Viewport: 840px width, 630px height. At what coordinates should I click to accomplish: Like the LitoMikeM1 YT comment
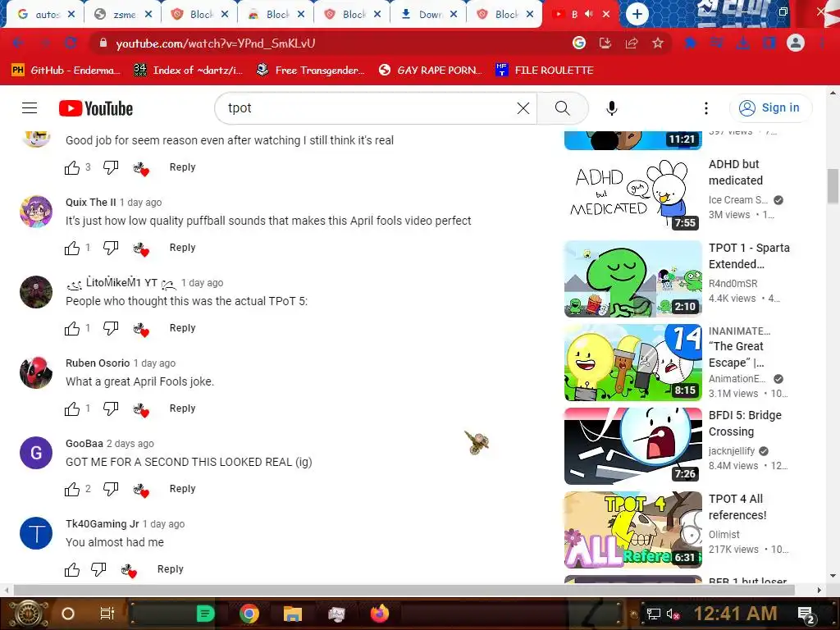point(72,328)
